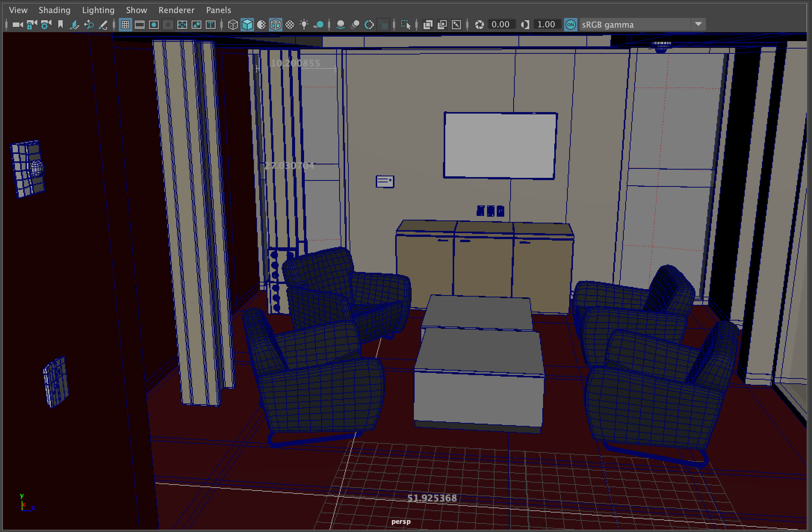
Task: Click the Bookmarks icon
Action: 60,25
